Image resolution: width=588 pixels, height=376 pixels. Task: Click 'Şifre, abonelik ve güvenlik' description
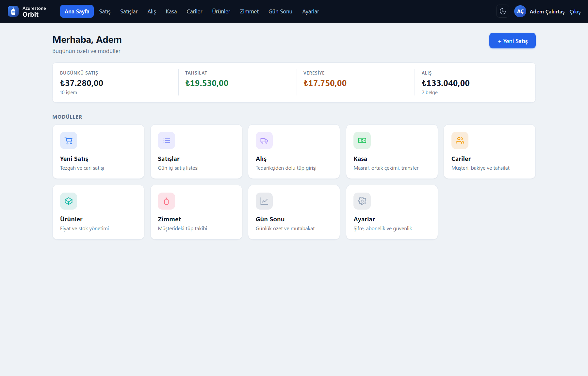[x=383, y=229]
